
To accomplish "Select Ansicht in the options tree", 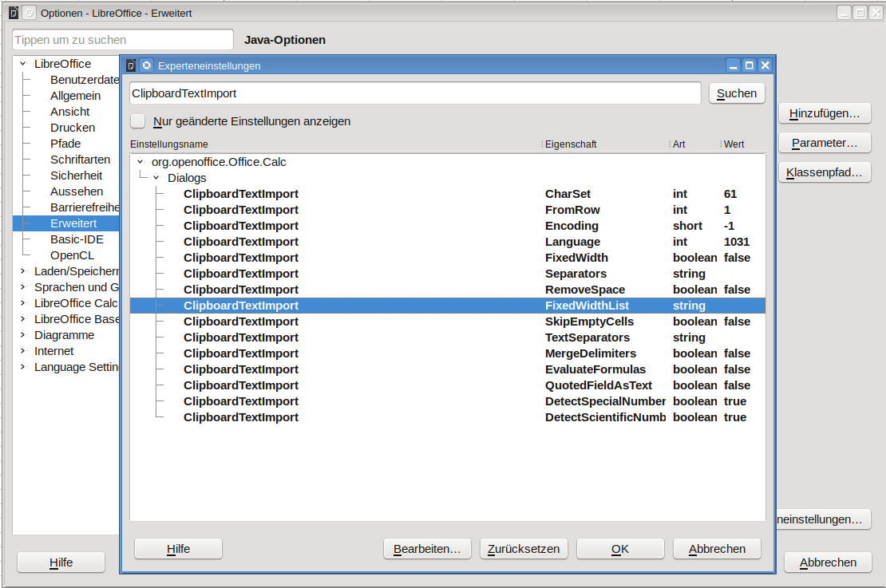I will coord(69,112).
